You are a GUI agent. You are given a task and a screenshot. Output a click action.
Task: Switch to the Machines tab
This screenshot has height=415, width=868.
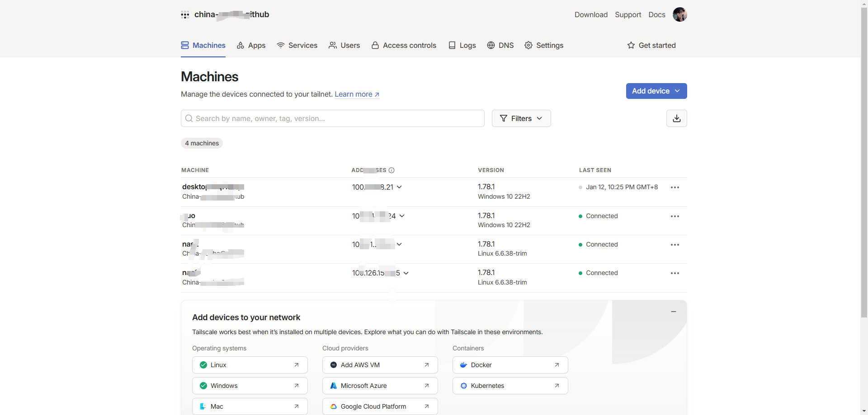pos(203,45)
